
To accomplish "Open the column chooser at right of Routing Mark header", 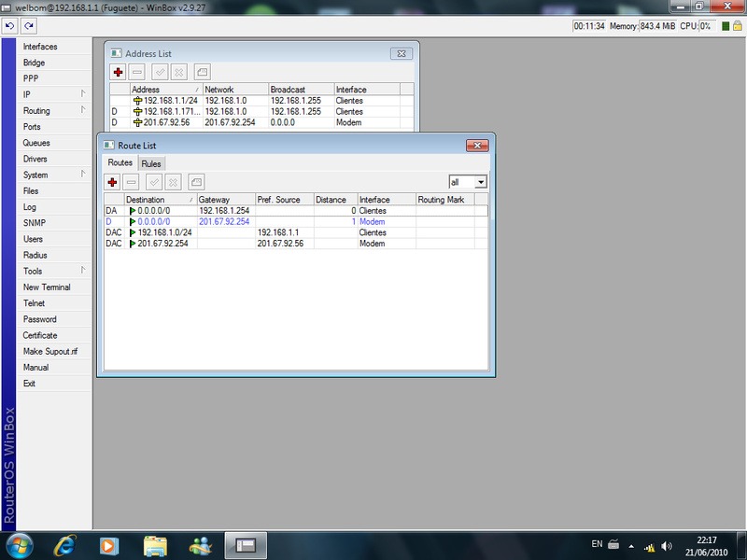I will 481,200.
